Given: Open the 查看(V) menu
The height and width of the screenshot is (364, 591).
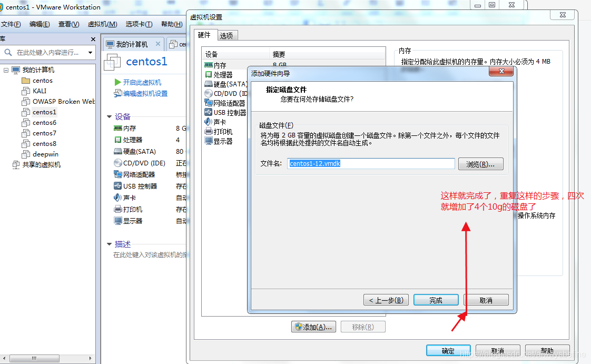Looking at the screenshot, I should (68, 24).
